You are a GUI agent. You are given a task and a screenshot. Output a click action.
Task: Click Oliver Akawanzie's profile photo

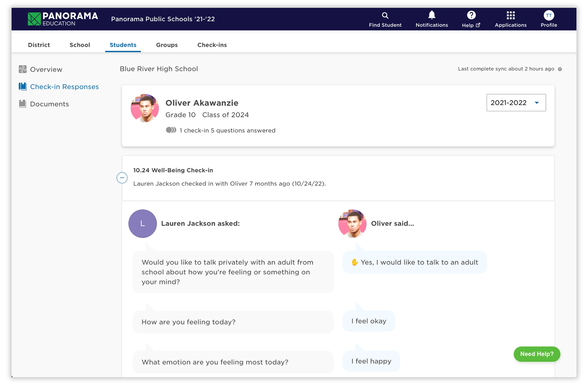[145, 108]
